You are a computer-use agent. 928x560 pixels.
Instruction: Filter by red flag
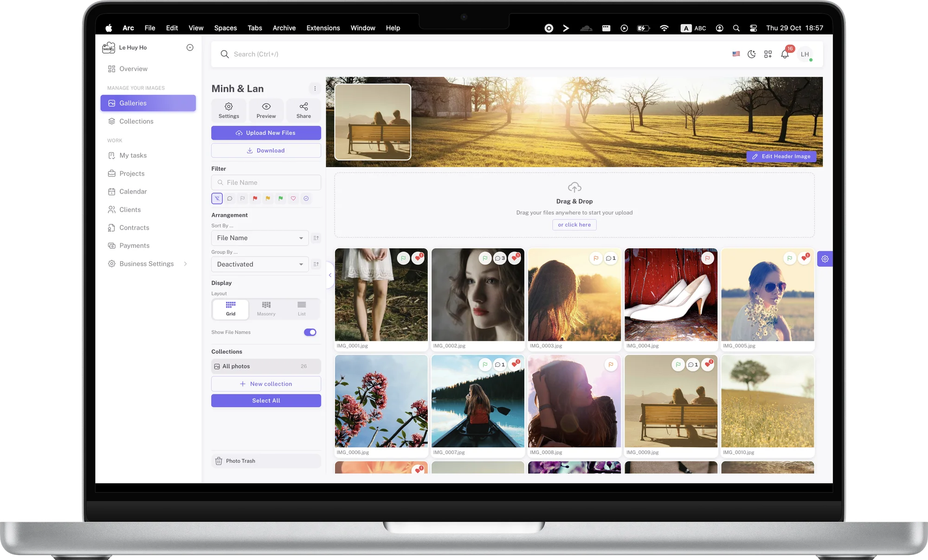pos(255,199)
